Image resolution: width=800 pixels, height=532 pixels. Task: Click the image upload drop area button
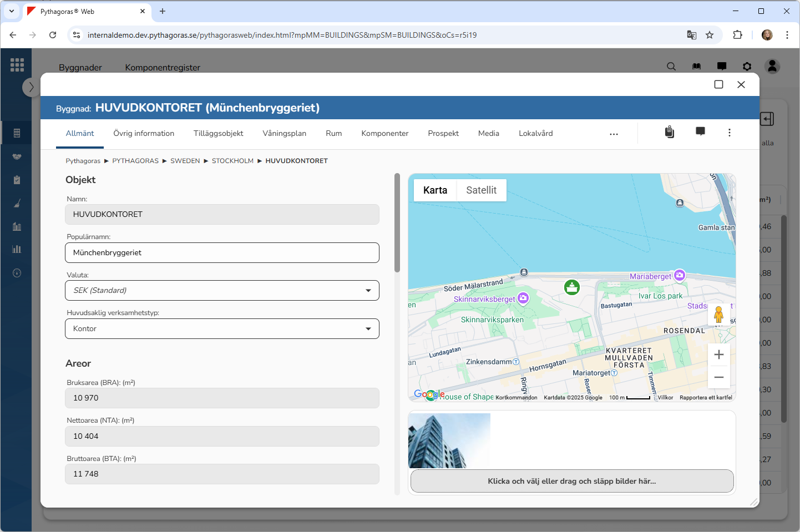(571, 481)
